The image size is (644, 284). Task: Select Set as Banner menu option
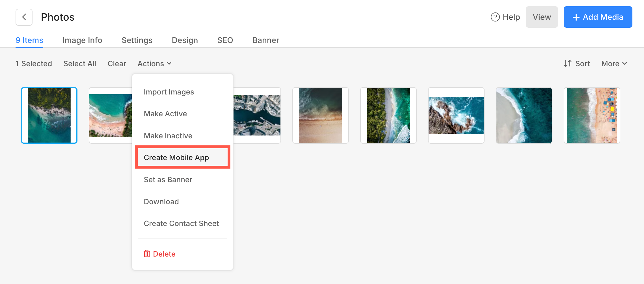168,180
